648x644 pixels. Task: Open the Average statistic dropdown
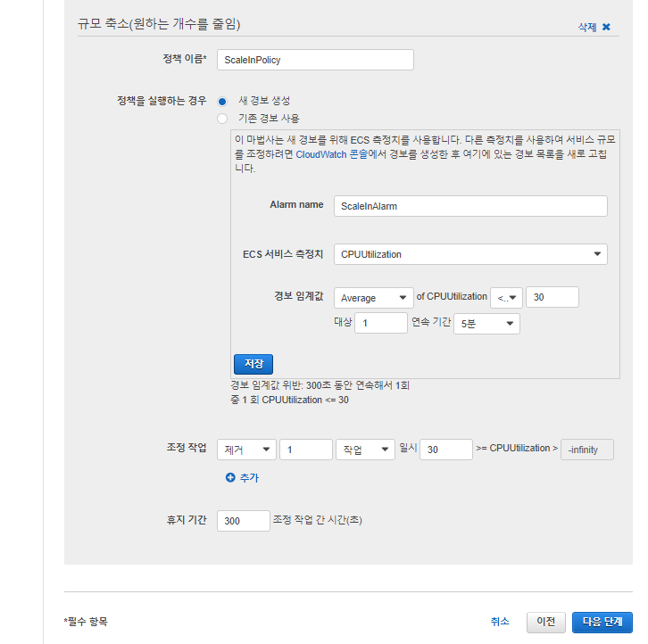(374, 298)
